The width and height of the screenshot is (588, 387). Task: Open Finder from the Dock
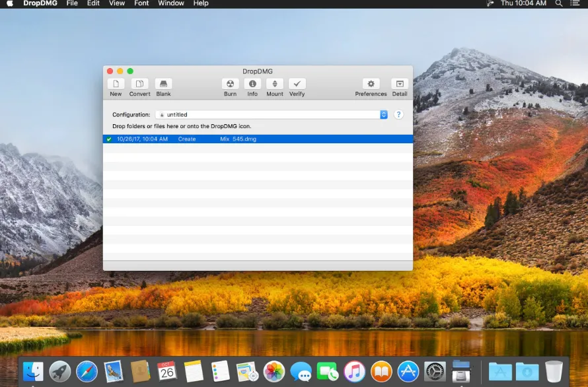coord(33,371)
